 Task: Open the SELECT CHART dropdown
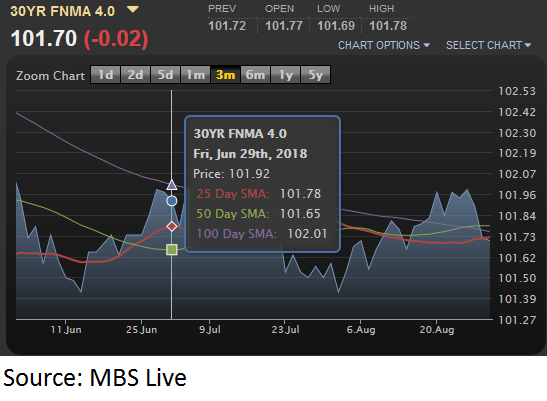pos(488,45)
